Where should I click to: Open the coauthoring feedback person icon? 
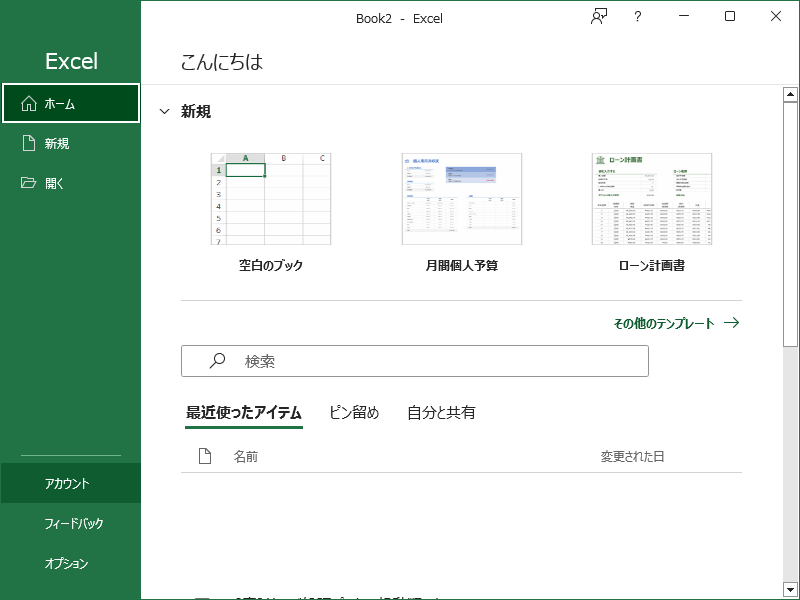click(x=598, y=17)
